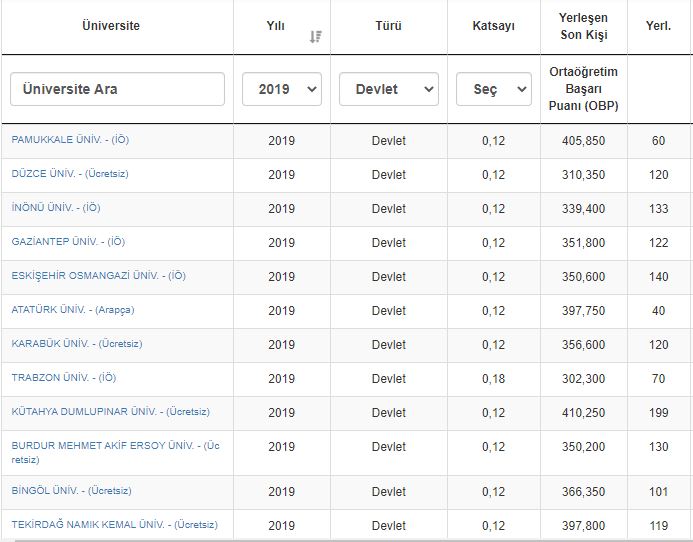Click placement count 133 for İnönü
Screen dimensions: 693x542
659,209
